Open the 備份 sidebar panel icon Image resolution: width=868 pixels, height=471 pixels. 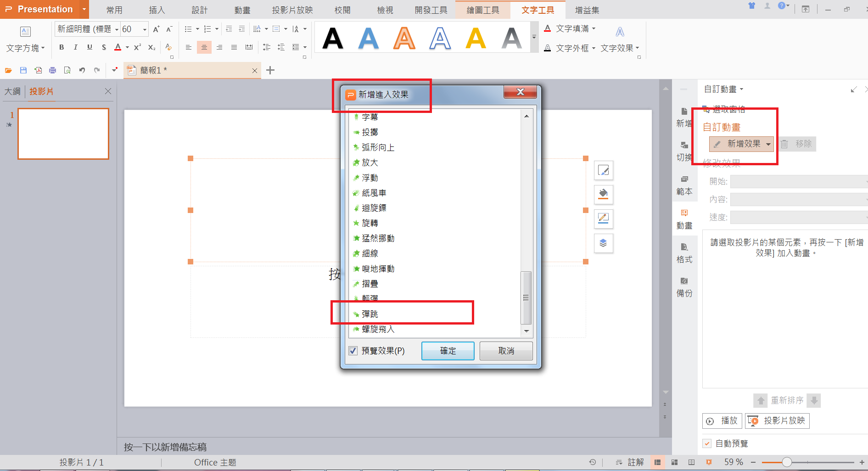[x=684, y=287]
